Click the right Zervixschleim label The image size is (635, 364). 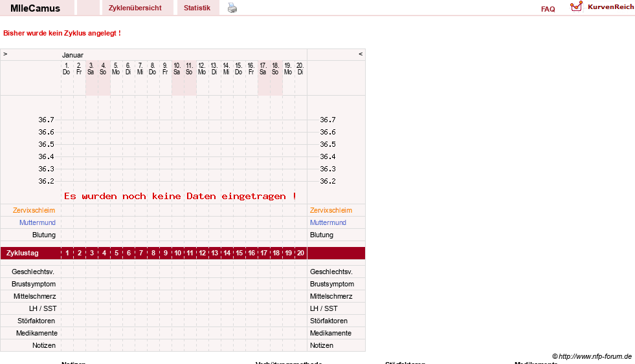point(331,210)
